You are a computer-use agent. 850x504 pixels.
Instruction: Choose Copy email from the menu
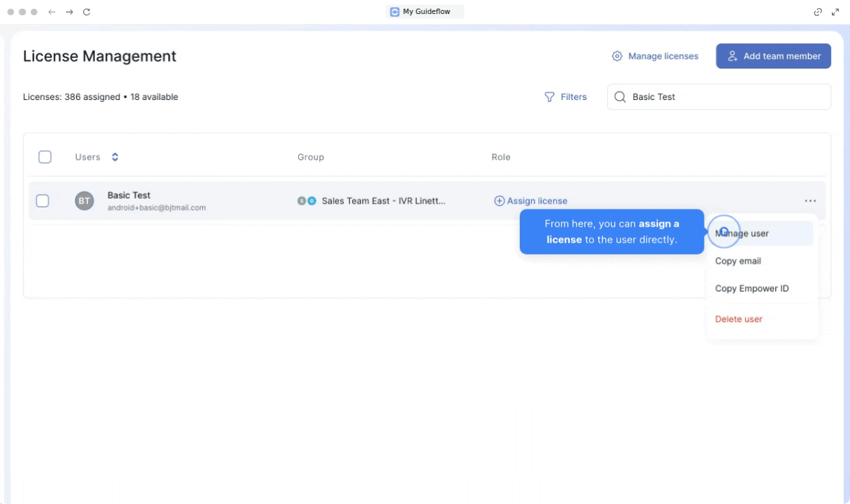[x=738, y=261]
